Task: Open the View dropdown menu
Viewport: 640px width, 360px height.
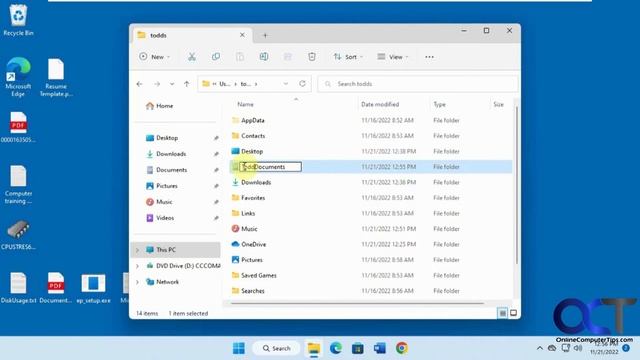Action: 392,57
